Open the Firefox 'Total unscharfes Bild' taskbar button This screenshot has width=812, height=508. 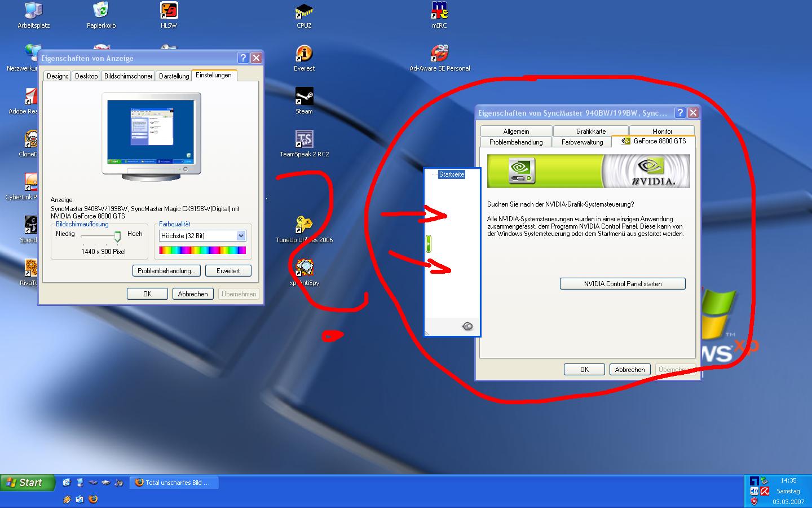(174, 483)
